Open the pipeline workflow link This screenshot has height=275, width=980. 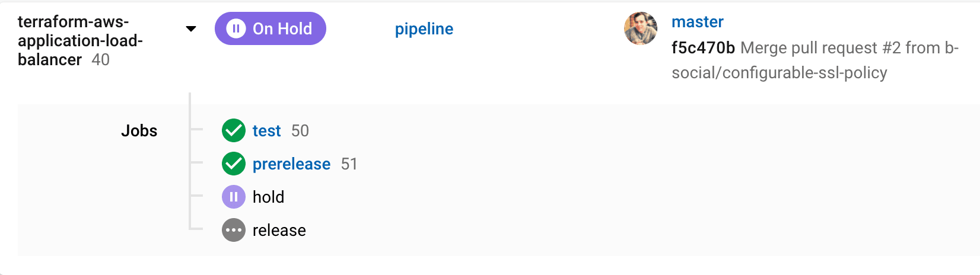click(424, 29)
